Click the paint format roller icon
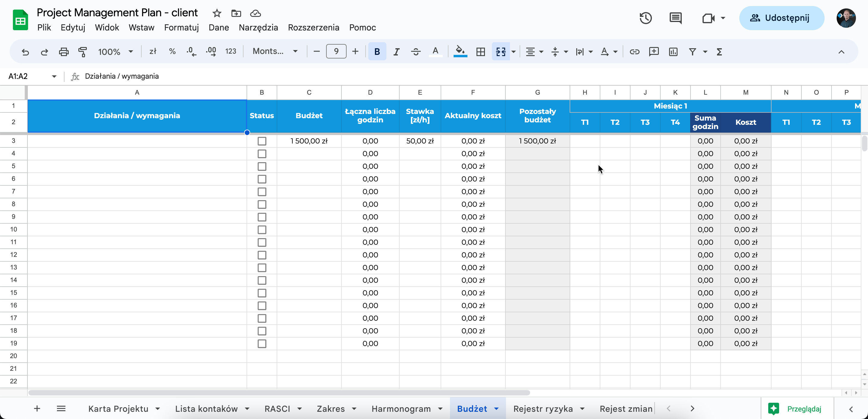The height and width of the screenshot is (419, 868). [83, 52]
